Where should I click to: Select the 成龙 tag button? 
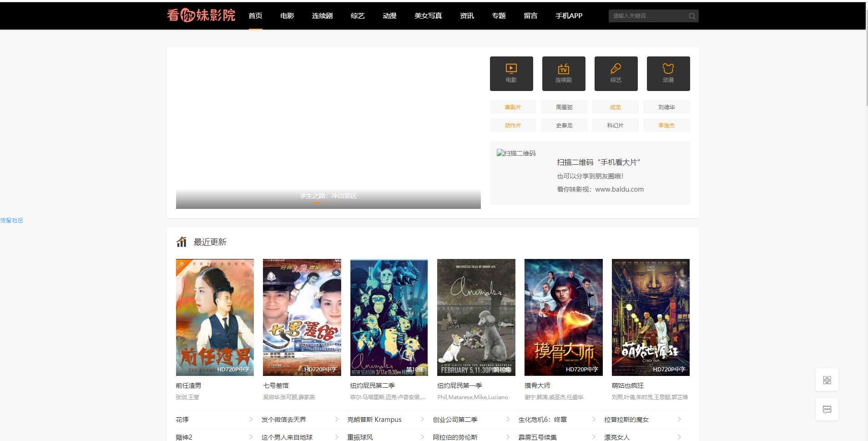(x=615, y=107)
